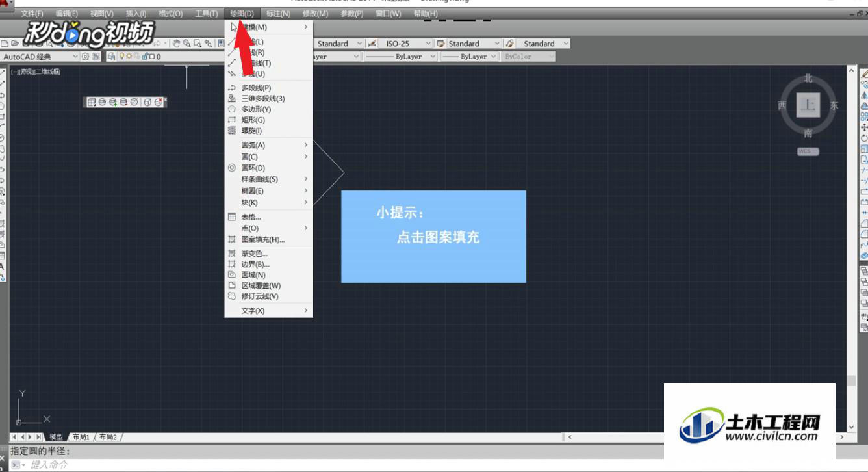Expand Point (点) submenu
Viewport: 868px width, 472px height.
pos(268,228)
